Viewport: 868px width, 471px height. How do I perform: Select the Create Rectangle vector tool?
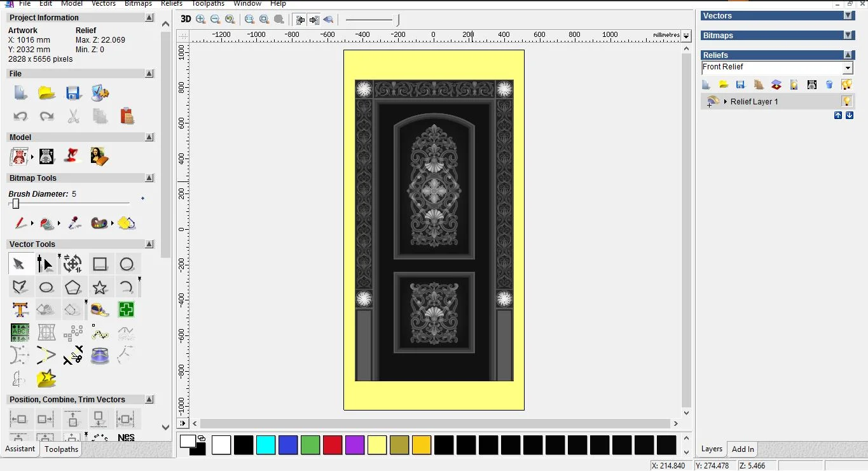point(100,263)
